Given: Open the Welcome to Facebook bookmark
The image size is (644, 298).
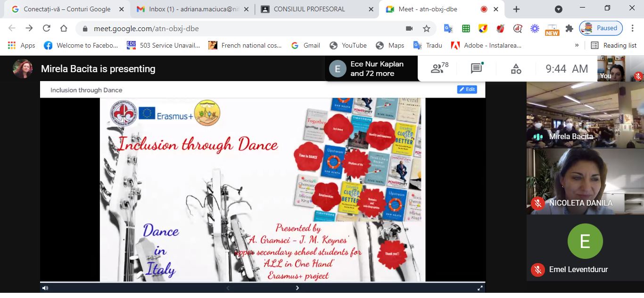Looking at the screenshot, I should pyautogui.click(x=81, y=45).
